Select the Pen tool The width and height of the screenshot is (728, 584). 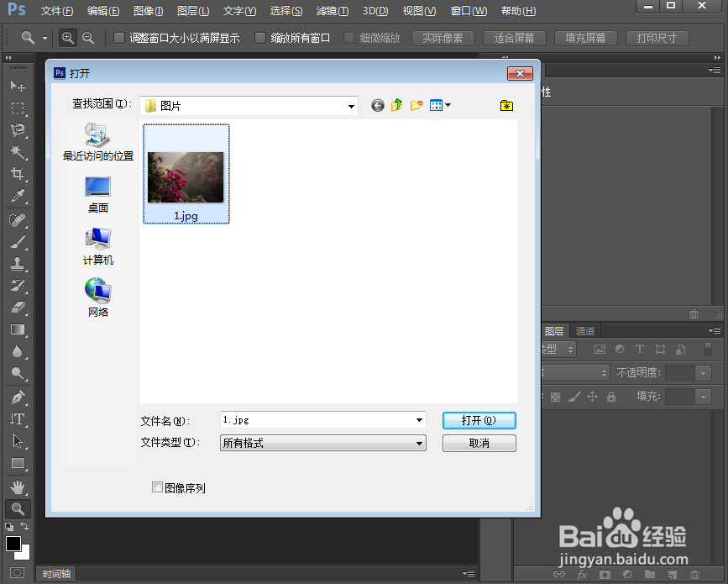(x=18, y=397)
